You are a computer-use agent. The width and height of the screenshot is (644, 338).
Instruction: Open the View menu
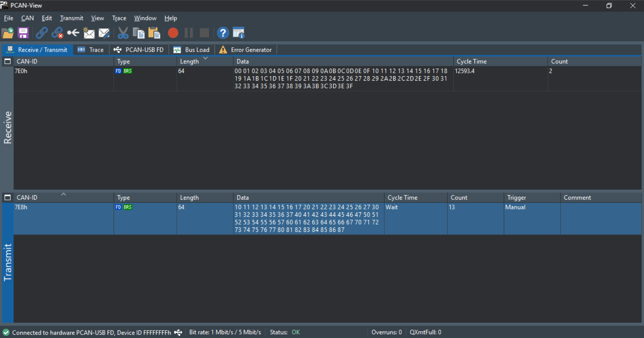click(98, 18)
